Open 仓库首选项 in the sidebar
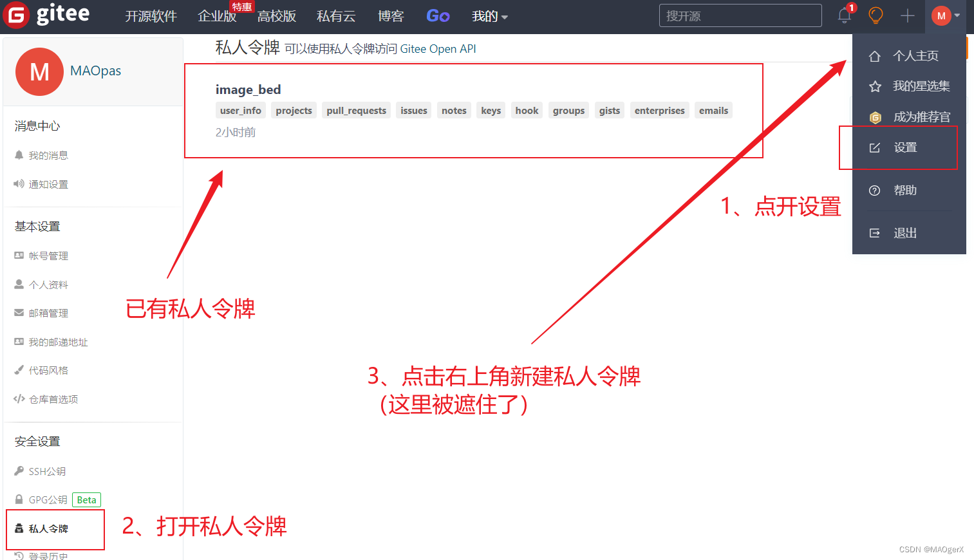 [53, 399]
